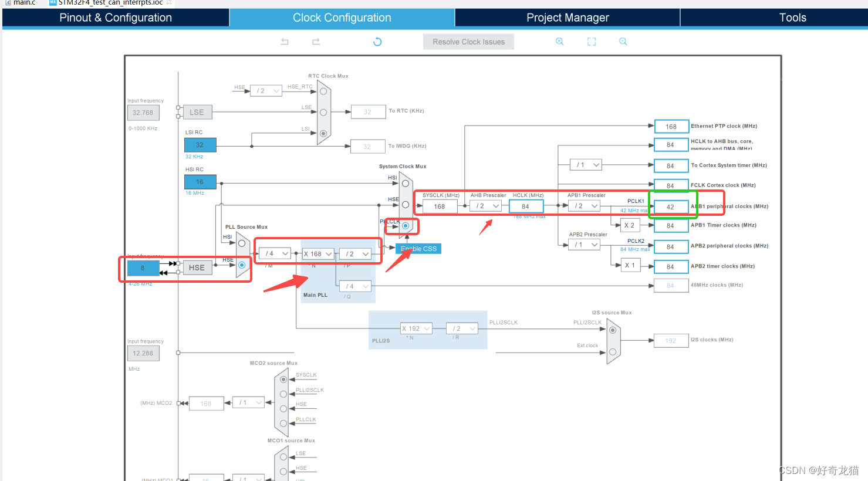Select Ext.clock in the I2S source Mux
This screenshot has height=481, width=868.
pos(613,352)
